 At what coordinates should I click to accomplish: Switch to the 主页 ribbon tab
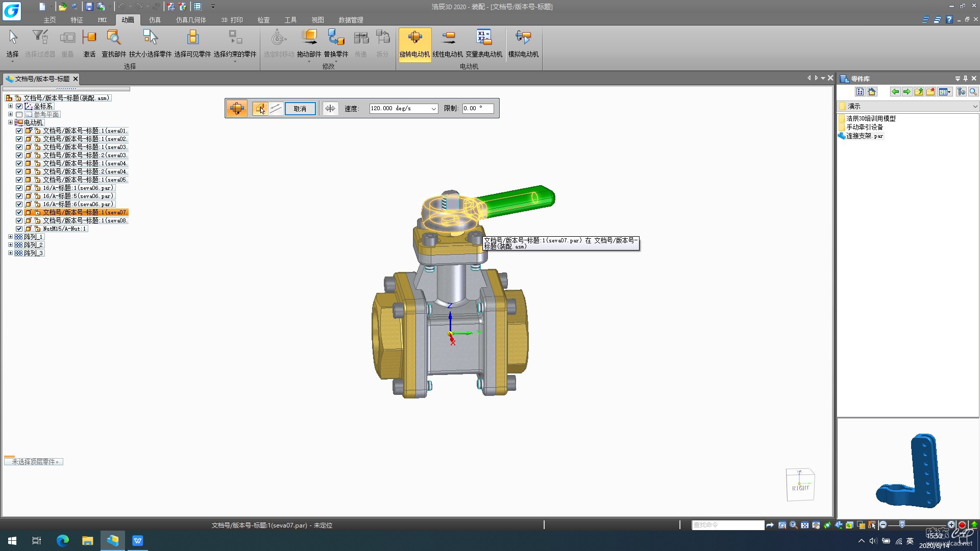[x=50, y=20]
